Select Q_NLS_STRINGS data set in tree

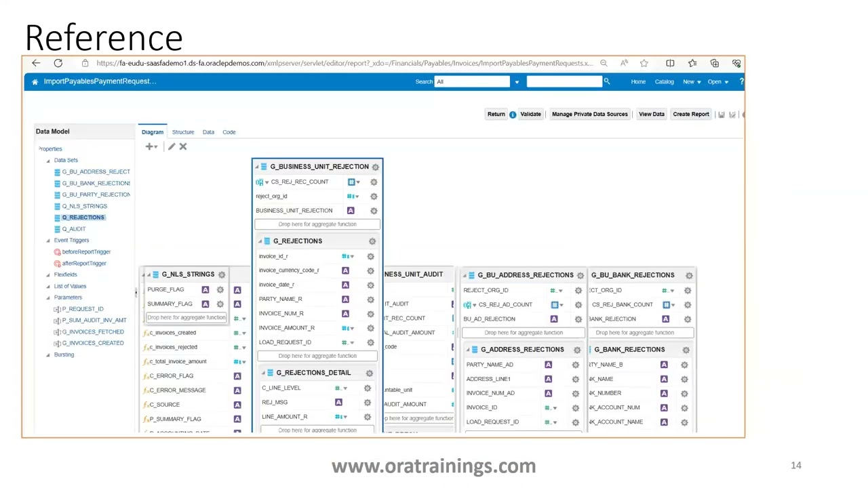84,206
